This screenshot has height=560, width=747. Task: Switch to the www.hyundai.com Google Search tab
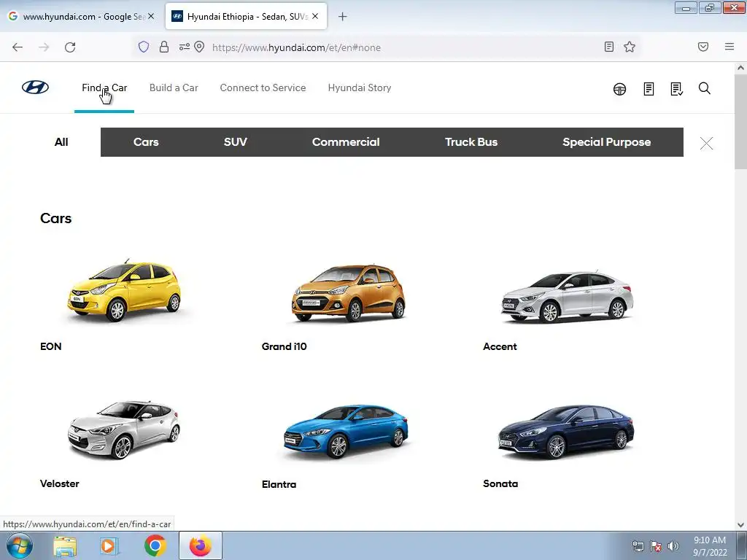coord(81,17)
